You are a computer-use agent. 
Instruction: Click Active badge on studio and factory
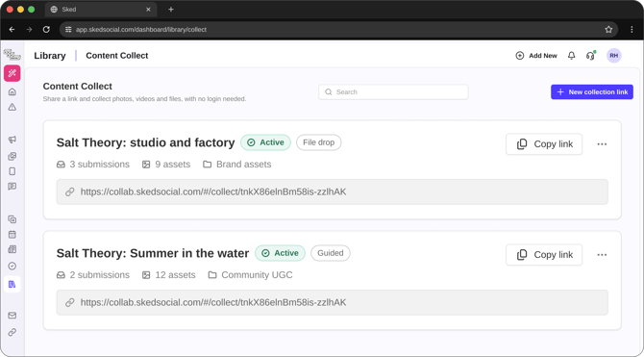pos(265,142)
